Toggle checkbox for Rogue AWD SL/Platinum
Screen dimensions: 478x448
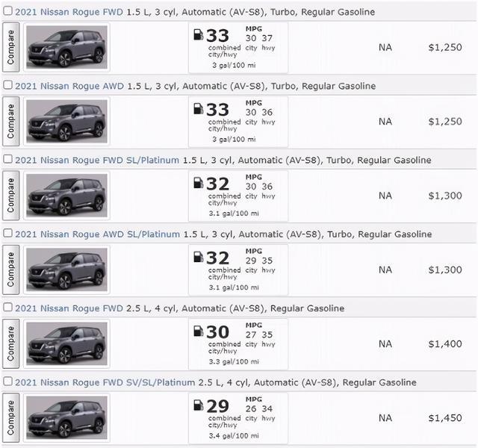(x=7, y=233)
